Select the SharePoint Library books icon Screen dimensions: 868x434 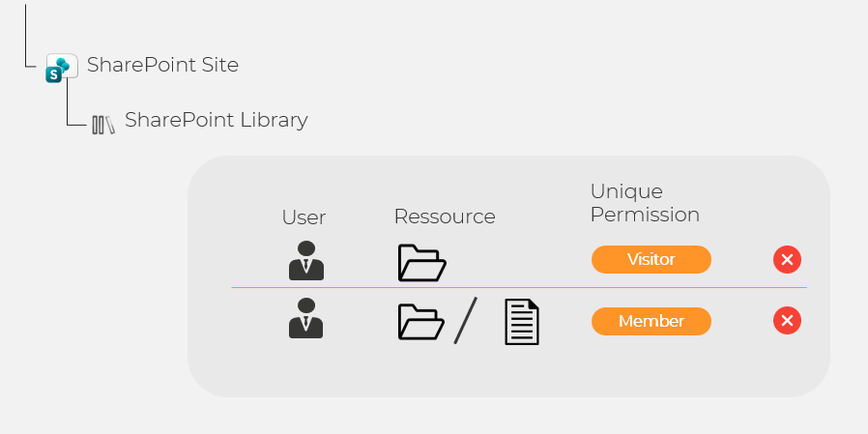(x=102, y=124)
